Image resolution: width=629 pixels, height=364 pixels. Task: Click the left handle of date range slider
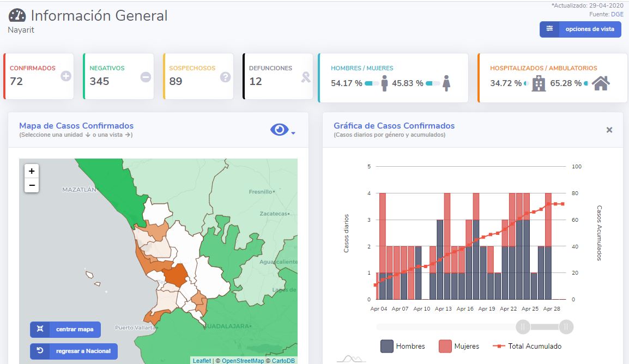click(523, 327)
